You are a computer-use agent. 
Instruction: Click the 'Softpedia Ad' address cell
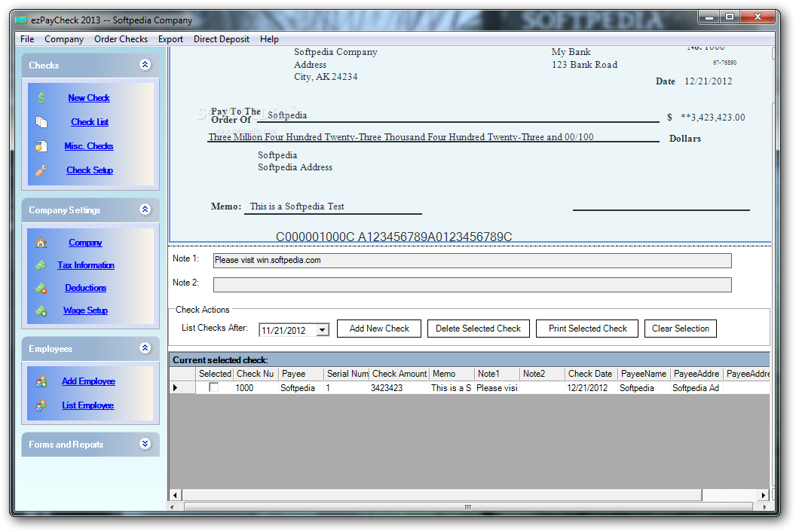(697, 388)
